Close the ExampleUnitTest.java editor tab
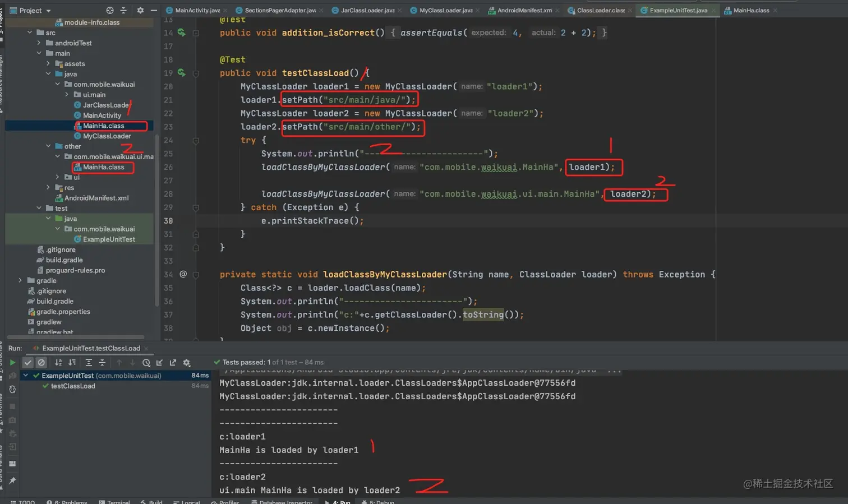 click(x=713, y=11)
